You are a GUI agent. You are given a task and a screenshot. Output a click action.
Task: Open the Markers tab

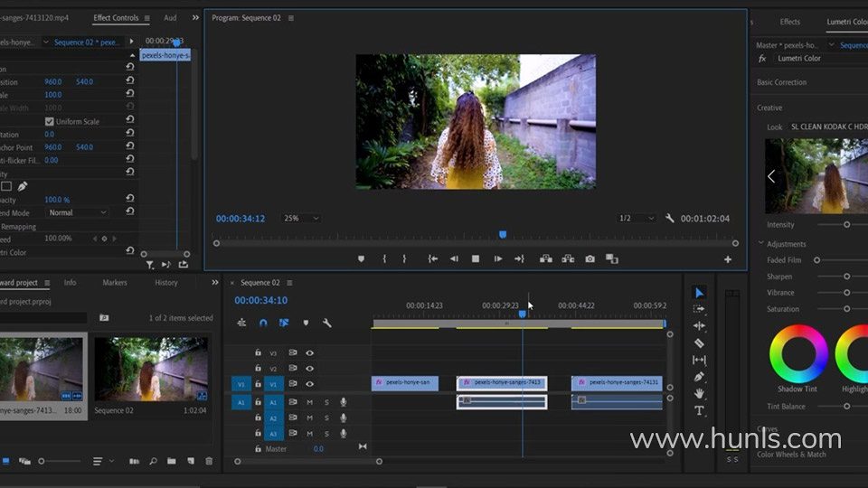[x=115, y=282]
